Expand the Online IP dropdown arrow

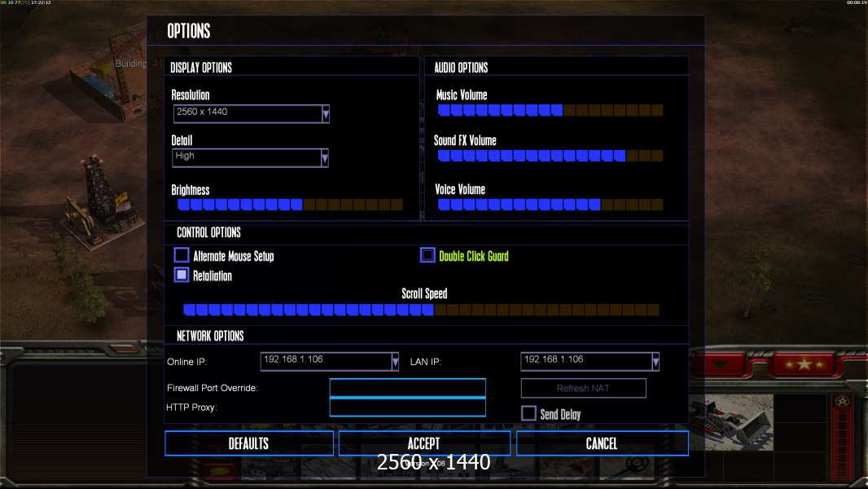tap(395, 362)
